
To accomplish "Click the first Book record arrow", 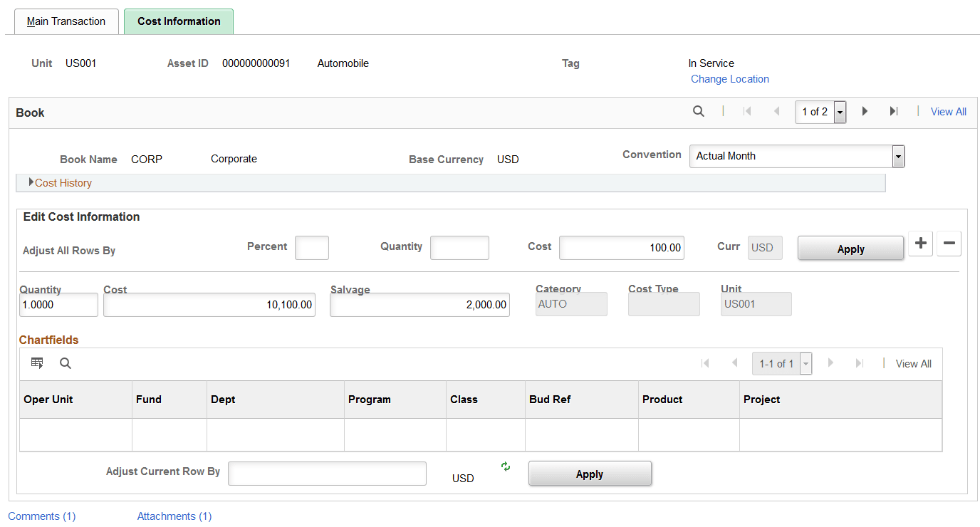I will [746, 111].
